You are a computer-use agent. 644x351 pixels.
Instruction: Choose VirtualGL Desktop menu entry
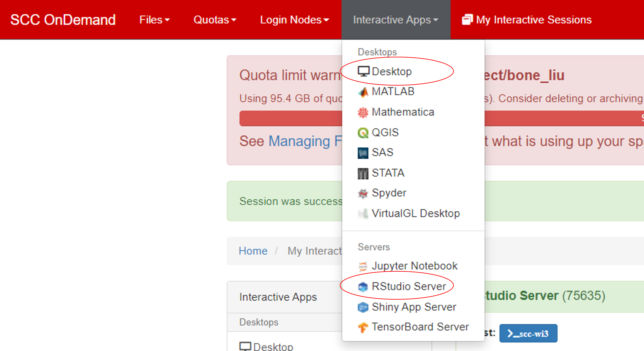[415, 213]
